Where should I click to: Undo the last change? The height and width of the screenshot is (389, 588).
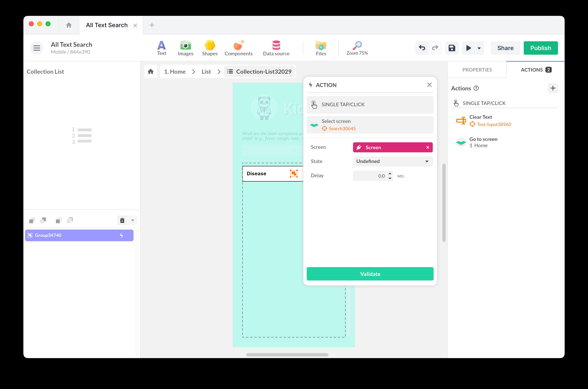click(422, 48)
